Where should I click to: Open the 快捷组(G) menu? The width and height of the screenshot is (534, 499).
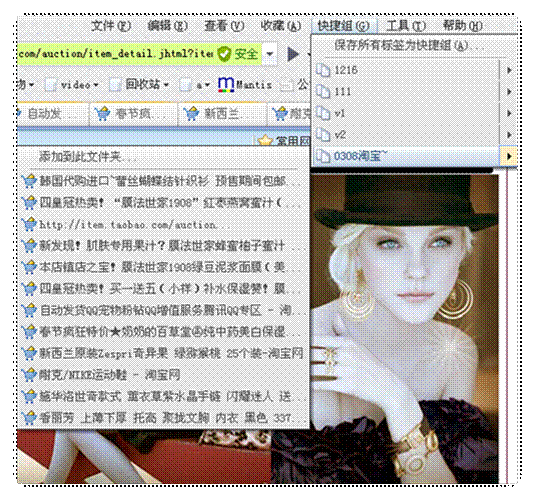[343, 26]
